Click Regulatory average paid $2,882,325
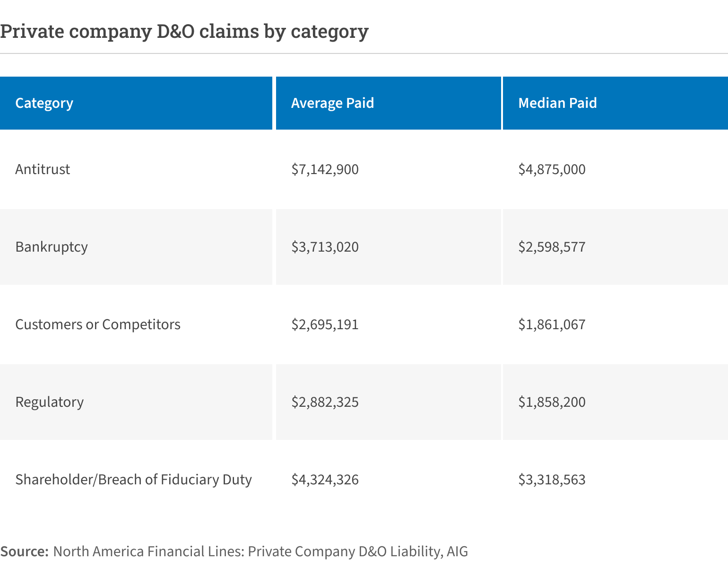 (325, 402)
